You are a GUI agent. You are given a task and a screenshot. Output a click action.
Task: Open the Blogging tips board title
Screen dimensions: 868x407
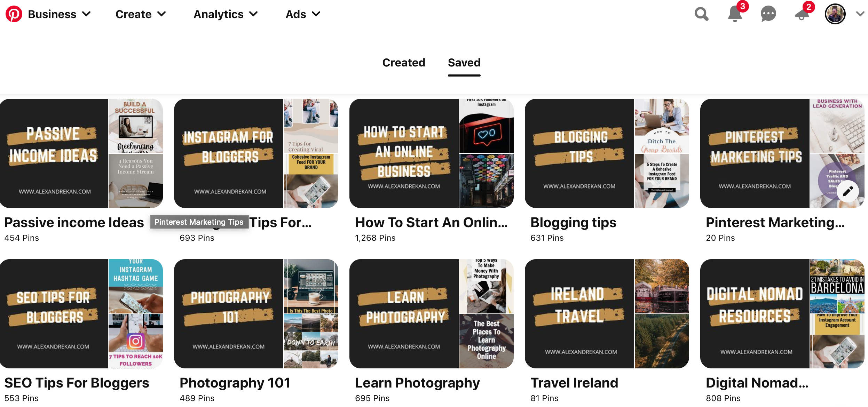pos(573,223)
